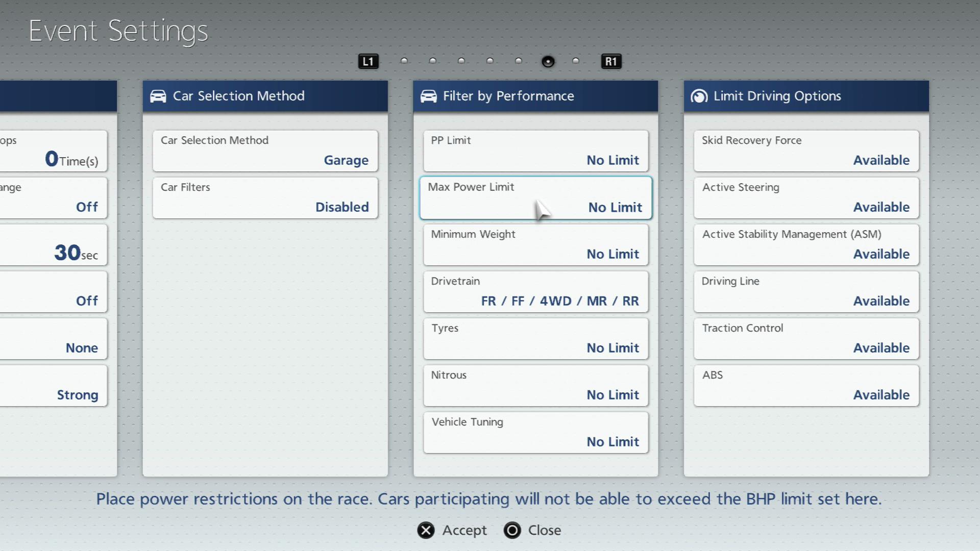Image resolution: width=980 pixels, height=551 pixels.
Task: Click the Accept label
Action: tap(464, 531)
